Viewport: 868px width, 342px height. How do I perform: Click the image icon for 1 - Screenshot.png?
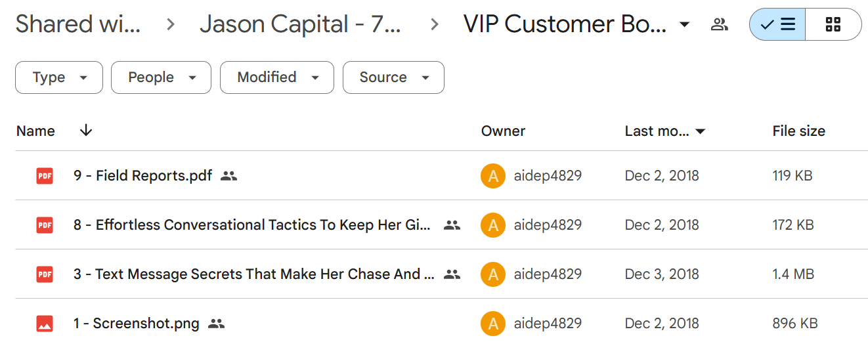(45, 324)
